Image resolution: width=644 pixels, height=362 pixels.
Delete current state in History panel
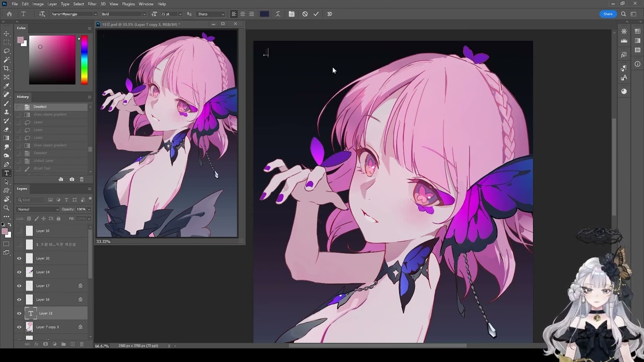(x=82, y=179)
